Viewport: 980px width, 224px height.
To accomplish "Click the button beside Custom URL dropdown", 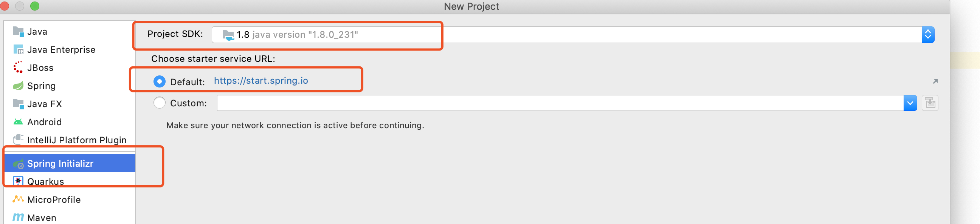I will coord(930,103).
